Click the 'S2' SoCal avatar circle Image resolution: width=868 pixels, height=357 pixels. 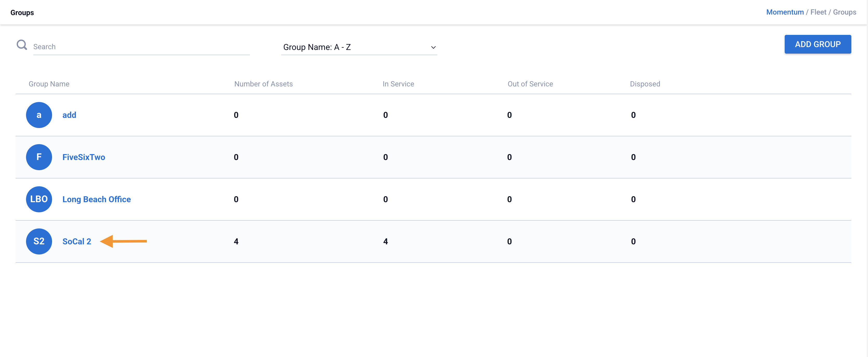coord(39,241)
